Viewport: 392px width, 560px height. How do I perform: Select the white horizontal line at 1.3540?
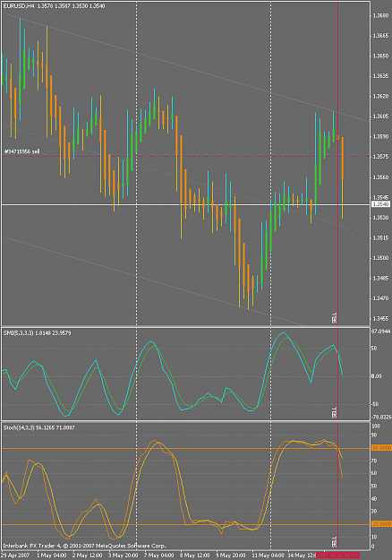click(x=185, y=204)
